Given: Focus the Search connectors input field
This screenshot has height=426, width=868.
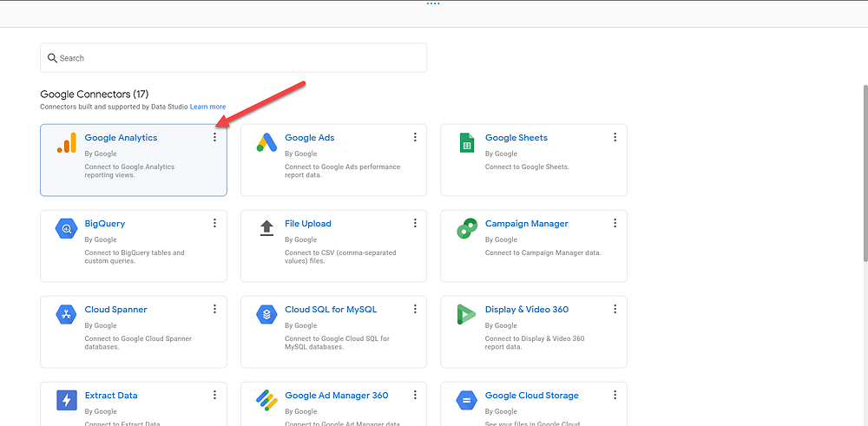Looking at the screenshot, I should tap(233, 57).
